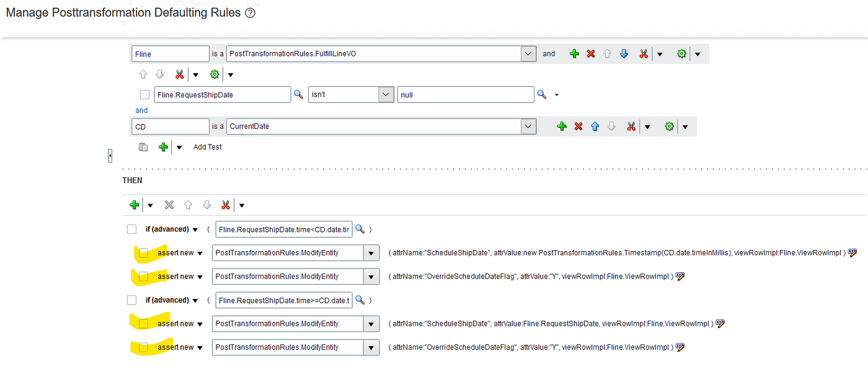Screen dimensions: 868x374
Task: Open assert new menu on Timestamp action row
Action: pyautogui.click(x=200, y=253)
